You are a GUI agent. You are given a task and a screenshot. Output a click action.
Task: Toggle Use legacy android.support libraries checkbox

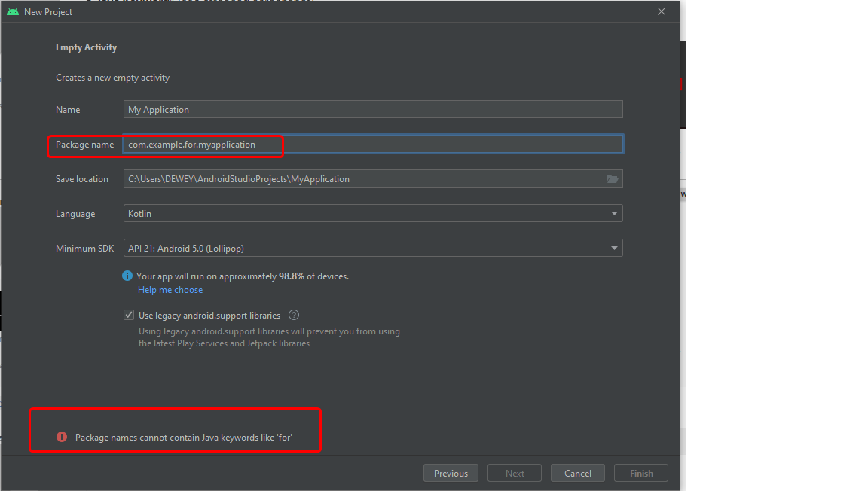click(x=129, y=316)
